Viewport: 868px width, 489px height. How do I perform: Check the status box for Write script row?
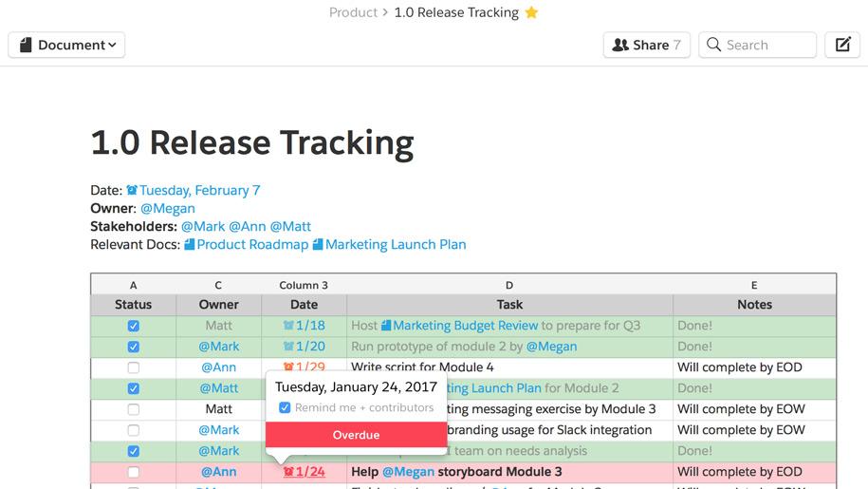coord(133,367)
